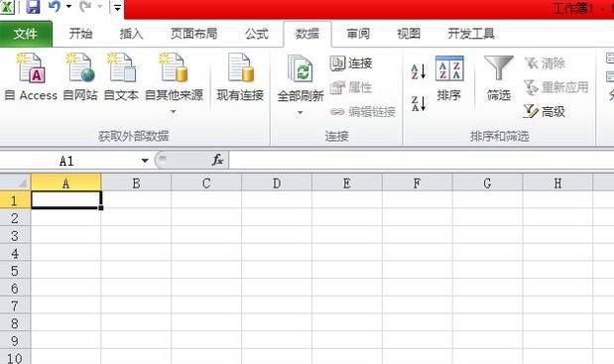Screen dimensions: 614x364
Task: Select column G header
Action: 487,182
